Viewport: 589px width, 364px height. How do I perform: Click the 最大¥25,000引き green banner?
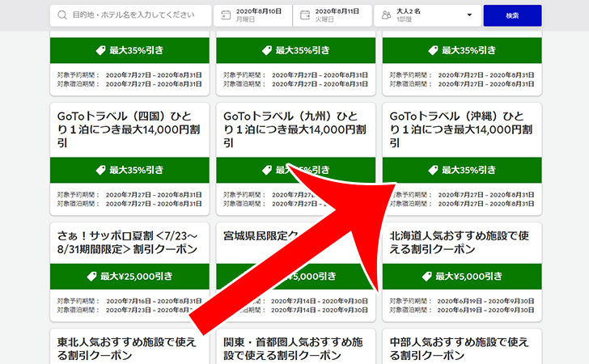[129, 277]
